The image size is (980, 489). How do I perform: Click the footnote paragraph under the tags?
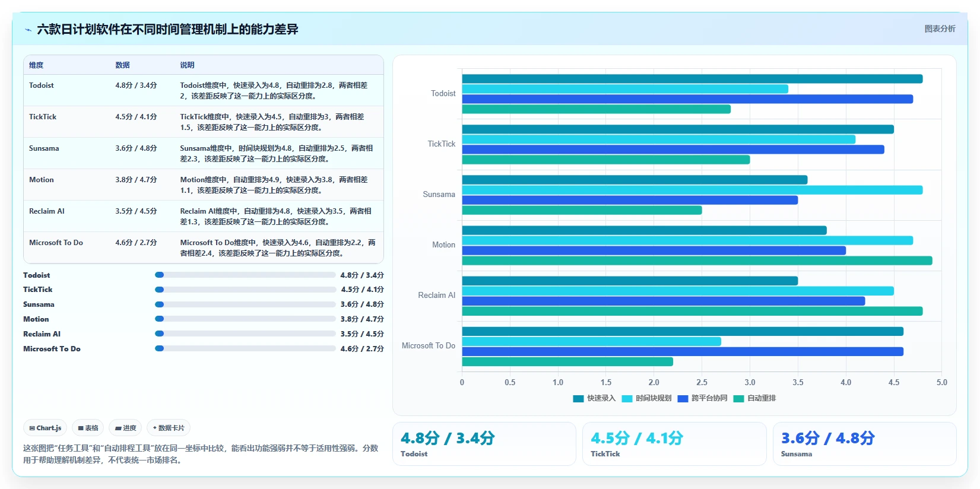coord(201,454)
